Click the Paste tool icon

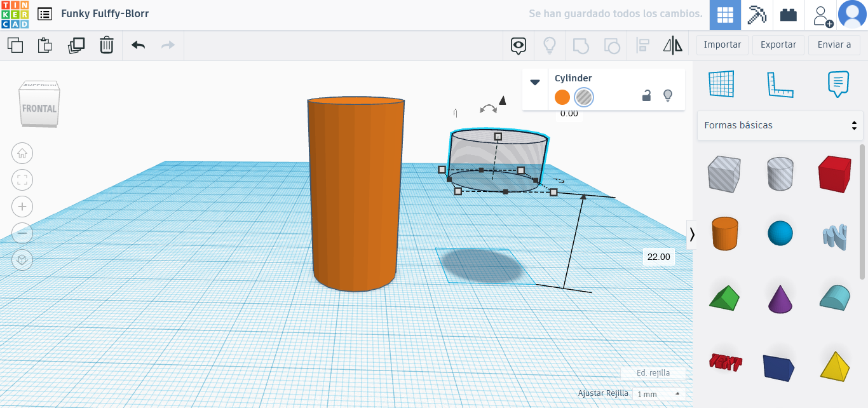pyautogui.click(x=45, y=45)
